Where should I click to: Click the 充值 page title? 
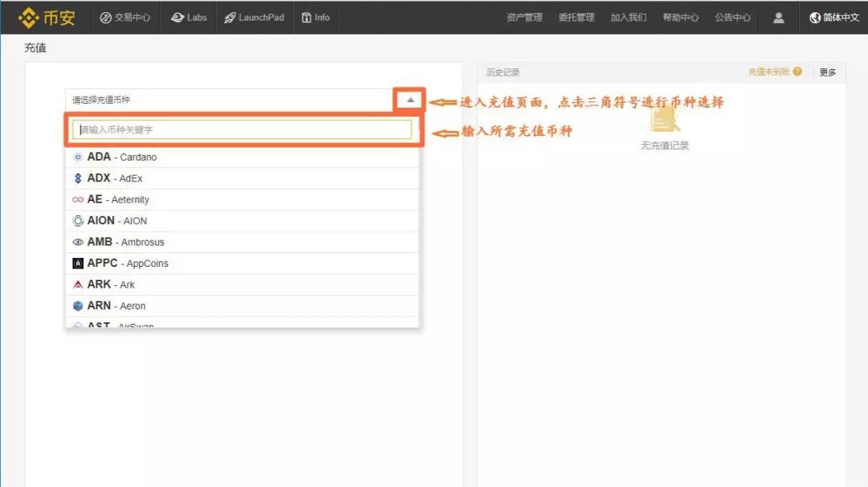pyautogui.click(x=35, y=47)
